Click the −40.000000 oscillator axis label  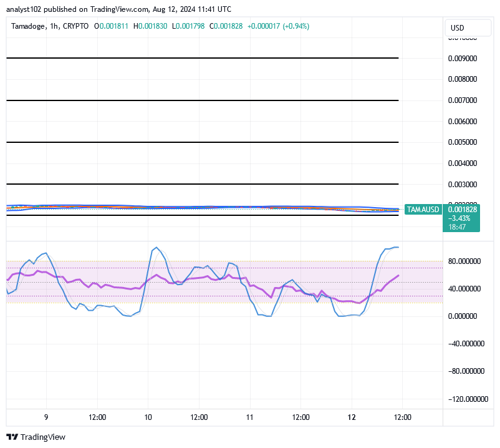coord(466,344)
